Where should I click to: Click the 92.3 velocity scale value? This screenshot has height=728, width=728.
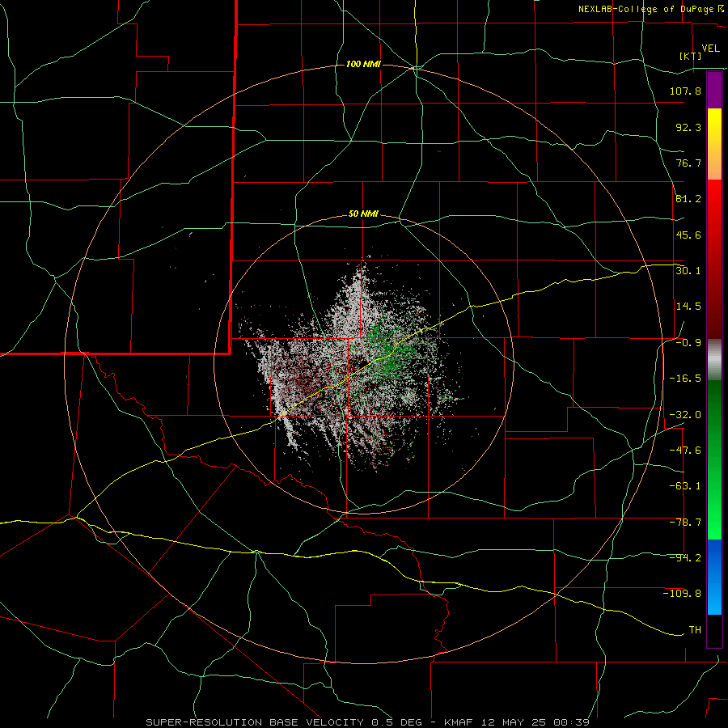pos(688,127)
